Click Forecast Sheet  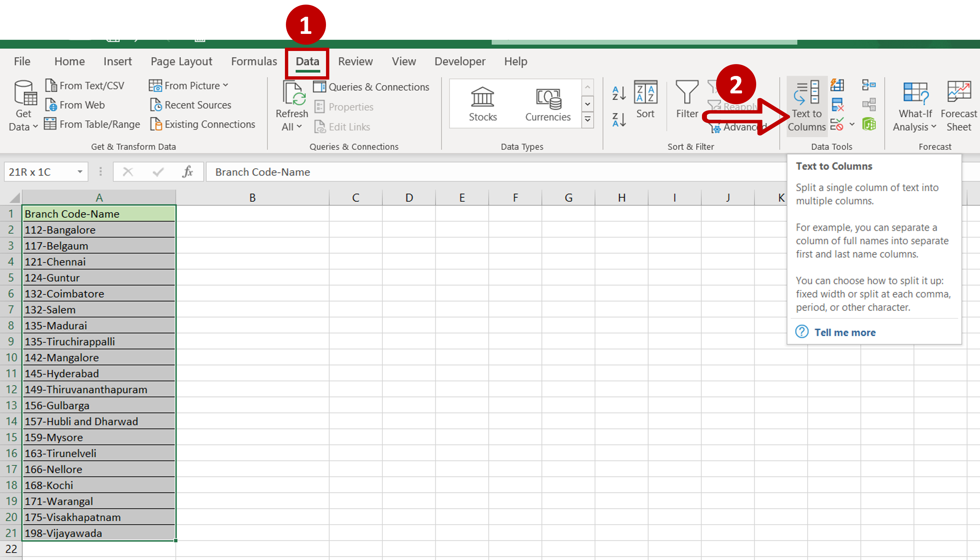pos(959,106)
